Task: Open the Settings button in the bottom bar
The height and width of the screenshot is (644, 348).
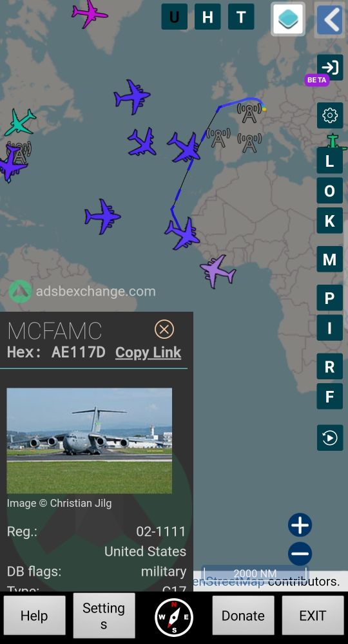Action: (x=104, y=615)
